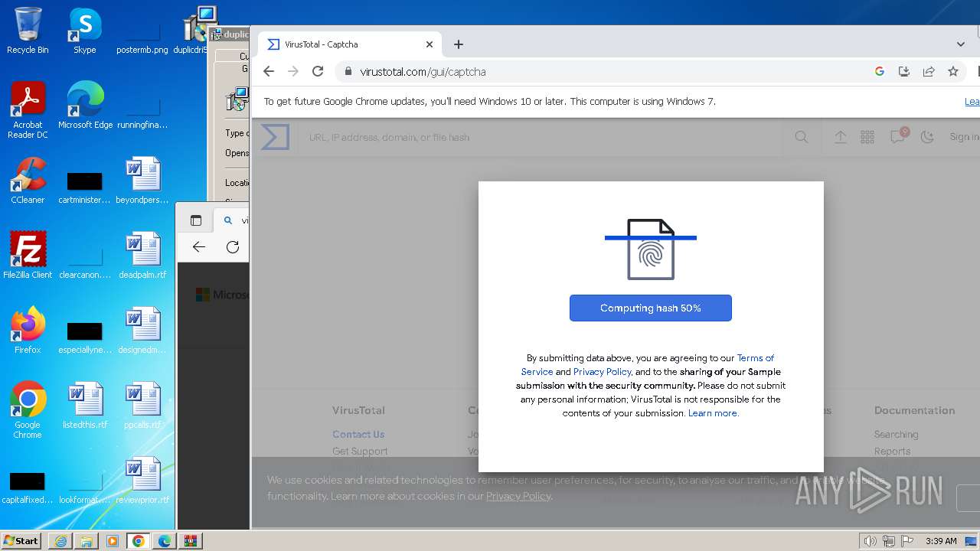Open the Contact Us footer link
The height and width of the screenshot is (551, 980).
pyautogui.click(x=358, y=434)
